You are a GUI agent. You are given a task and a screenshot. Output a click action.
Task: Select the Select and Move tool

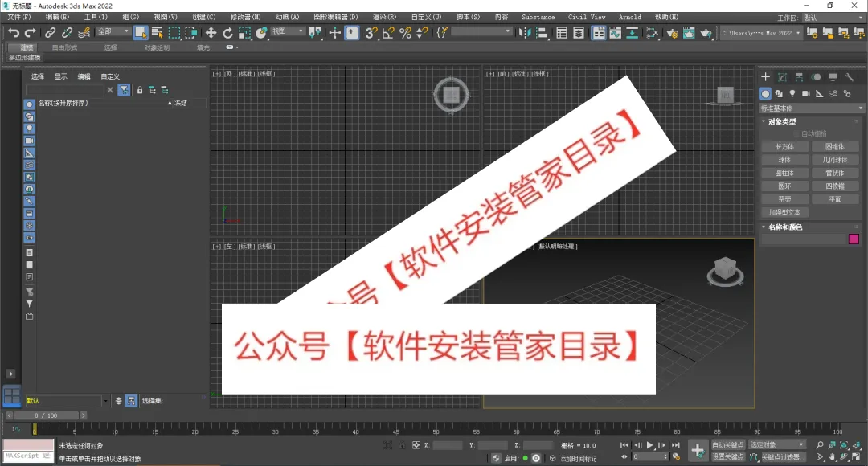point(211,33)
